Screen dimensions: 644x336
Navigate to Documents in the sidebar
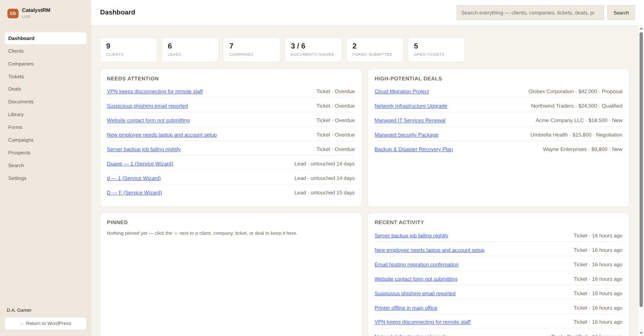46,102
